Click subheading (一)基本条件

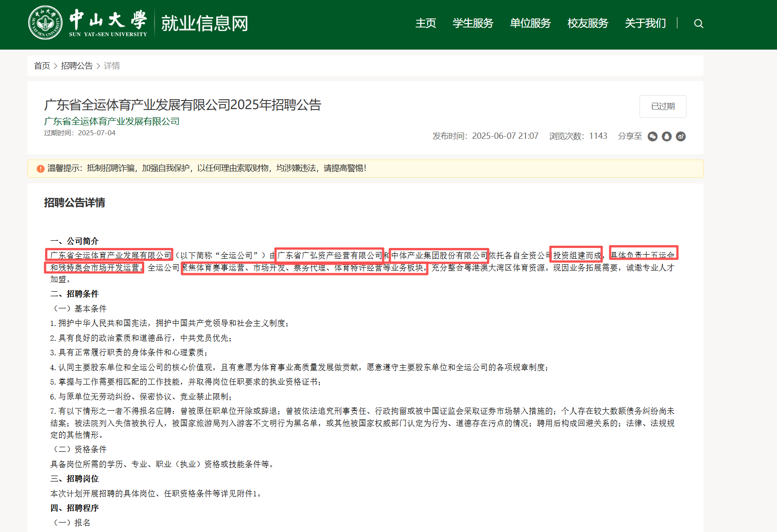(x=79, y=309)
